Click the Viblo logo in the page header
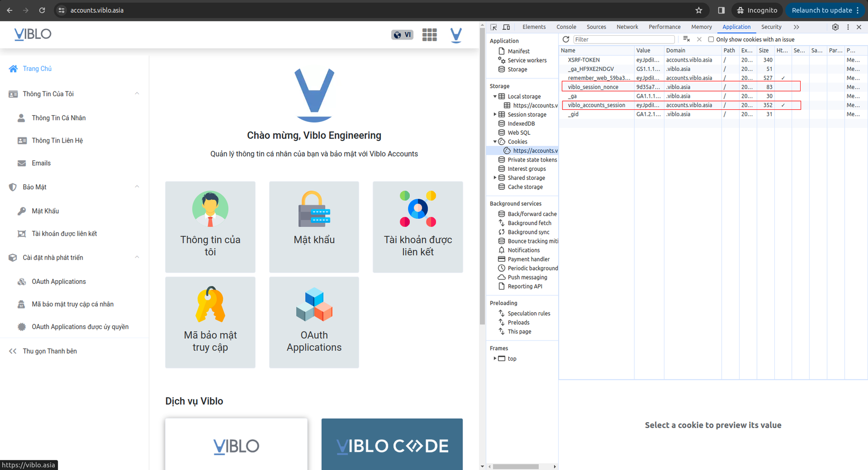This screenshot has width=868, height=470. coord(33,34)
